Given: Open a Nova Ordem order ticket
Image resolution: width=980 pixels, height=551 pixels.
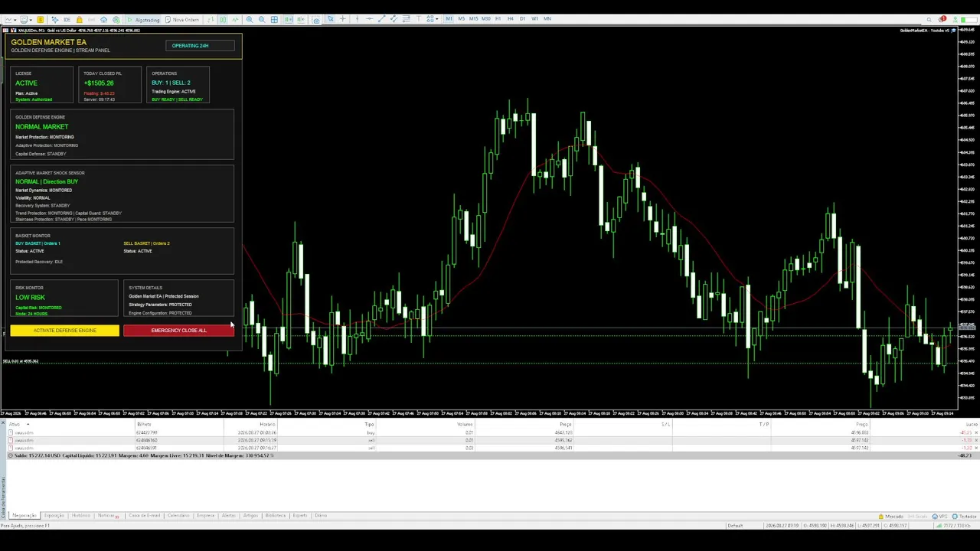Looking at the screenshot, I should pyautogui.click(x=182, y=19).
